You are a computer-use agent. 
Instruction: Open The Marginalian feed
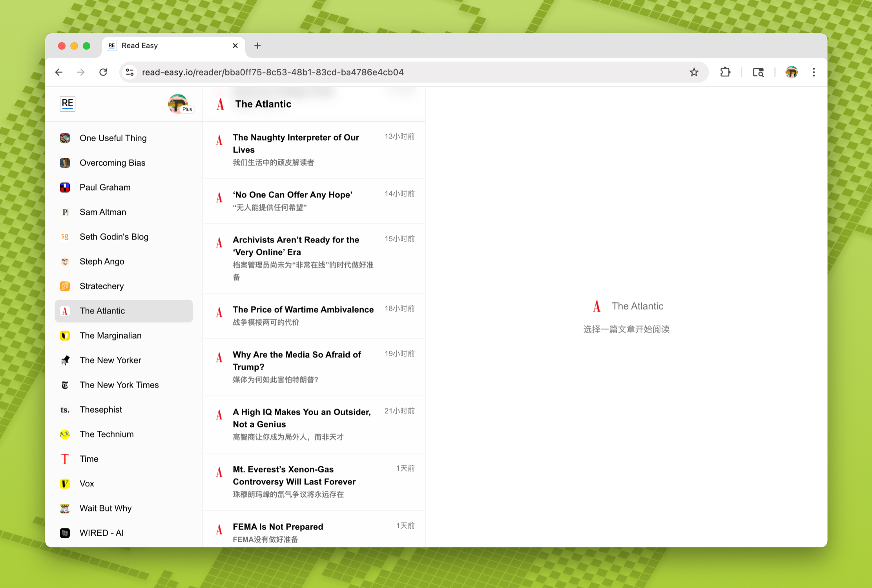pos(124,336)
